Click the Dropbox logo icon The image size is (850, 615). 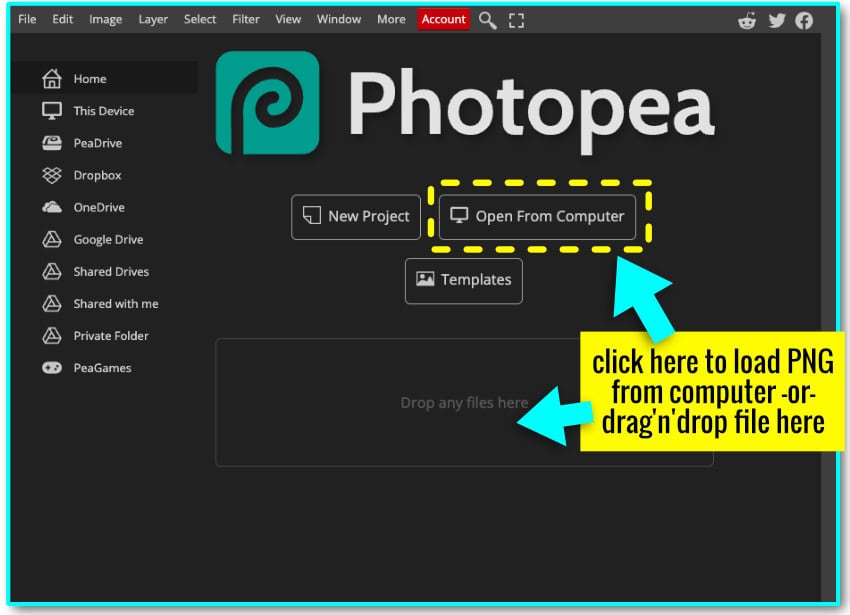[52, 175]
